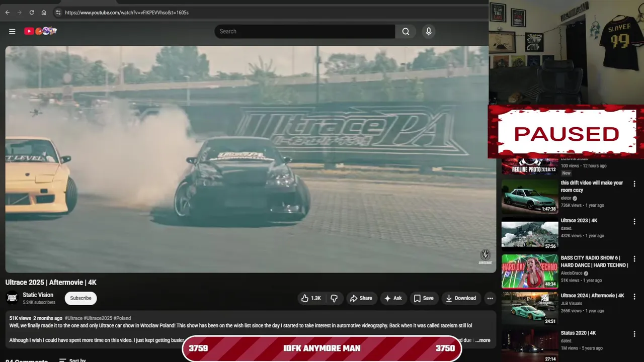
Task: Share the Ultrace 2025 video
Action: [361, 298]
